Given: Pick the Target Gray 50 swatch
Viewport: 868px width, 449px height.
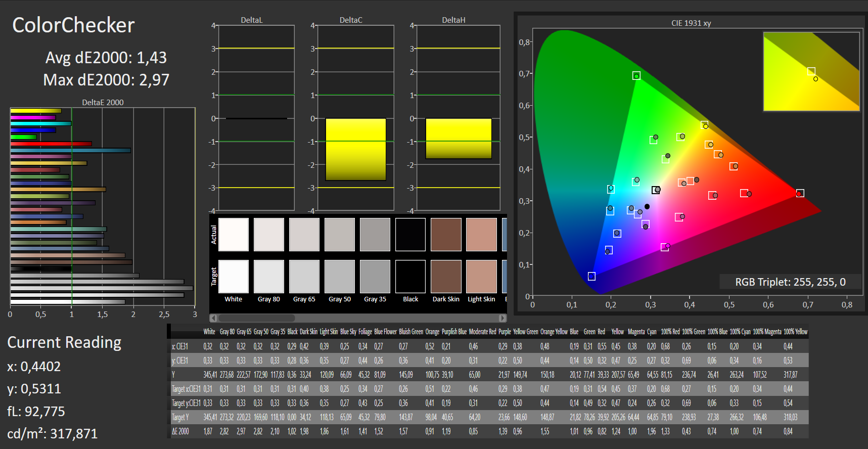Looking at the screenshot, I should click(340, 277).
